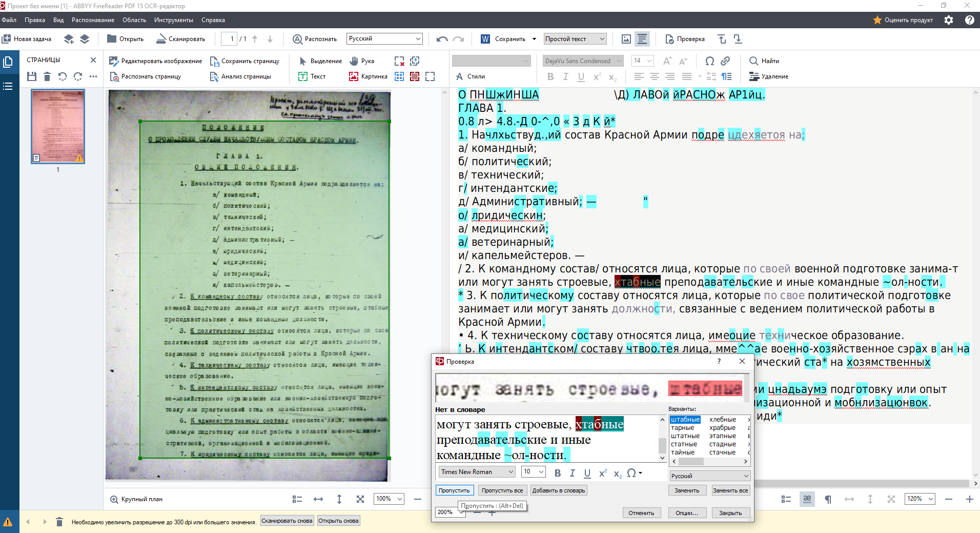The width and height of the screenshot is (980, 533).
Task: Click Page analysis (Анализ страницы) icon
Action: point(214,76)
